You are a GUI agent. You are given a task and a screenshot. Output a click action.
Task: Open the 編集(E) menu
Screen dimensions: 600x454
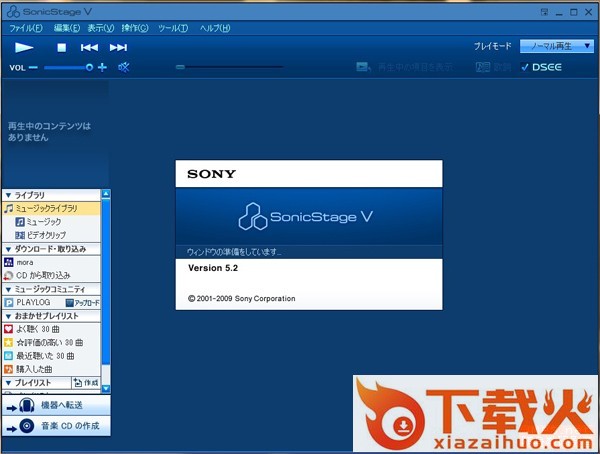point(67,28)
